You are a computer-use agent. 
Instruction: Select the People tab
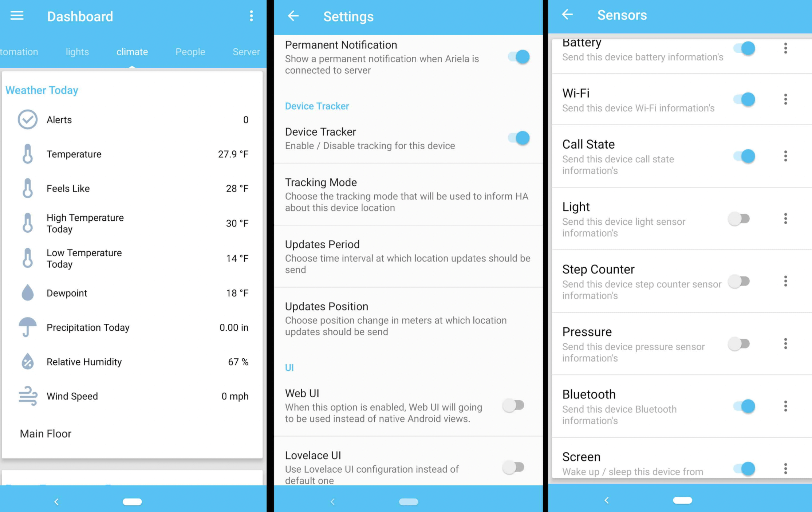190,52
